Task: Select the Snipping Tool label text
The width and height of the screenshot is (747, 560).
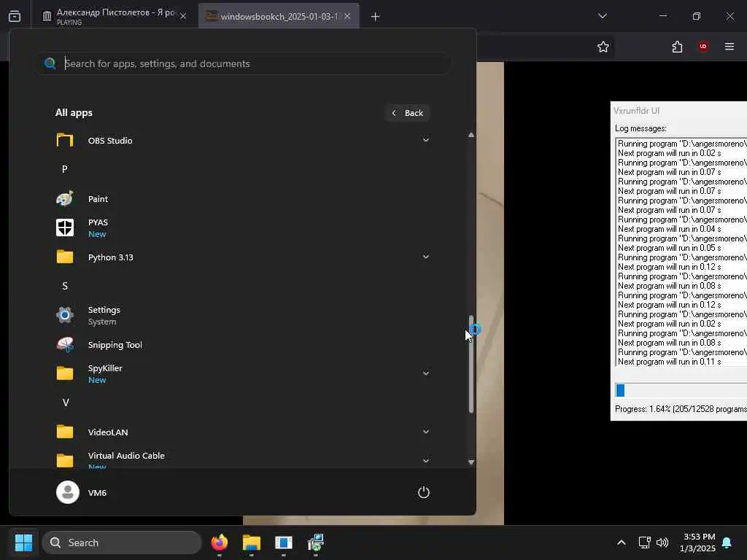Action: pos(115,345)
